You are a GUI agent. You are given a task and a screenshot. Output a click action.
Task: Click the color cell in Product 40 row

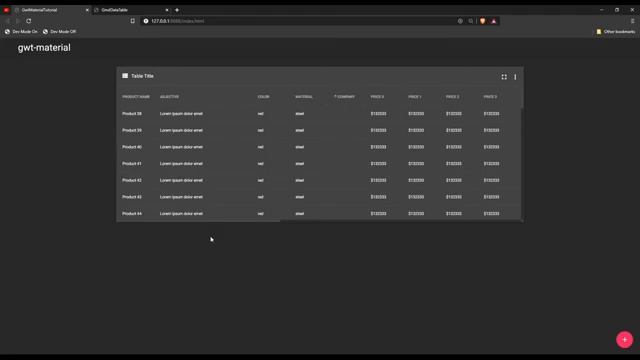click(260, 147)
